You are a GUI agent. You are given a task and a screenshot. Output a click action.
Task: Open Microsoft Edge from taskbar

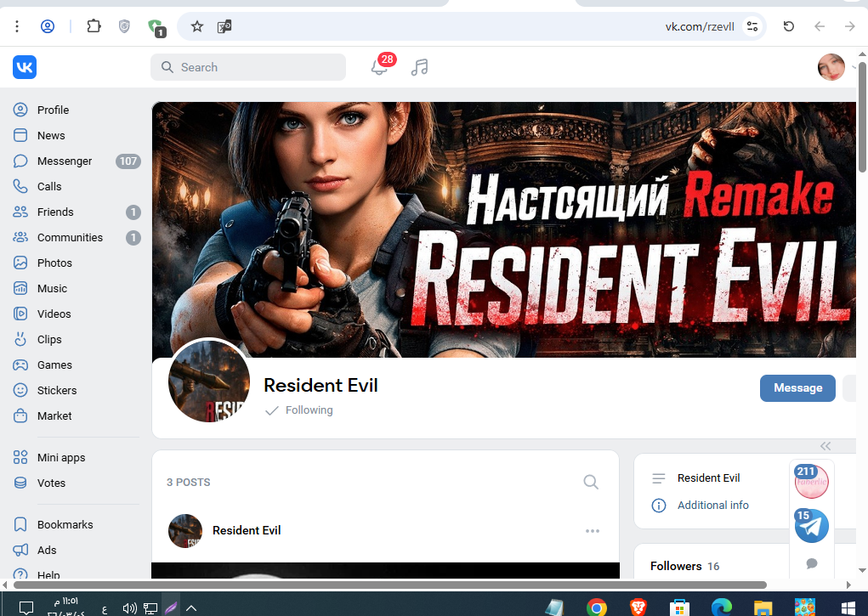click(721, 608)
